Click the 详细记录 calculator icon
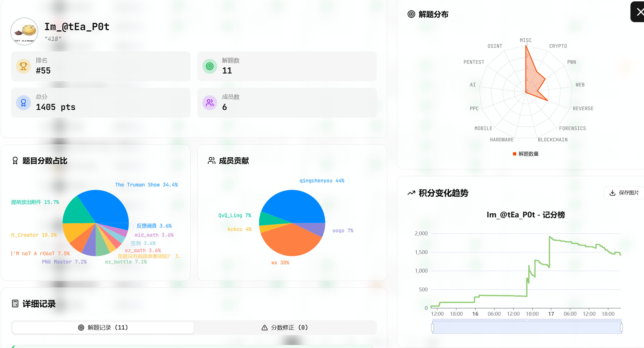 click(x=15, y=304)
